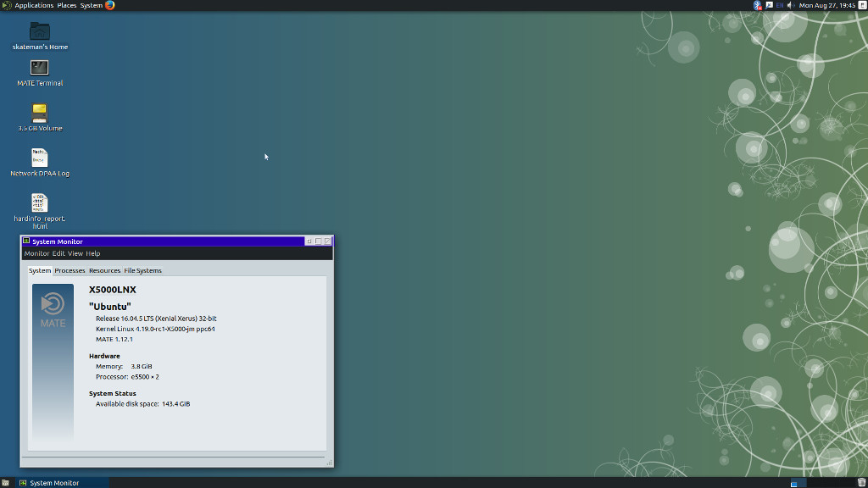Select the System tab
868x488 pixels.
pyautogui.click(x=40, y=270)
